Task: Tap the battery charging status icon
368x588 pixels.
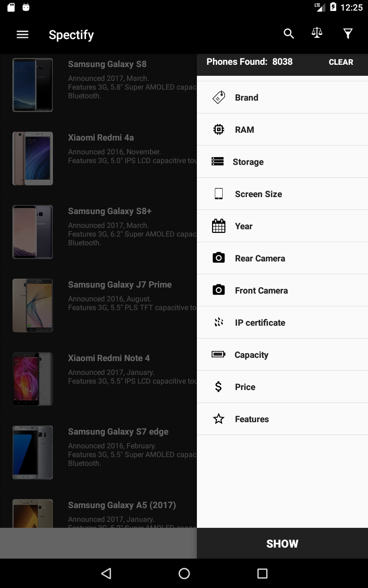Action: click(x=333, y=7)
